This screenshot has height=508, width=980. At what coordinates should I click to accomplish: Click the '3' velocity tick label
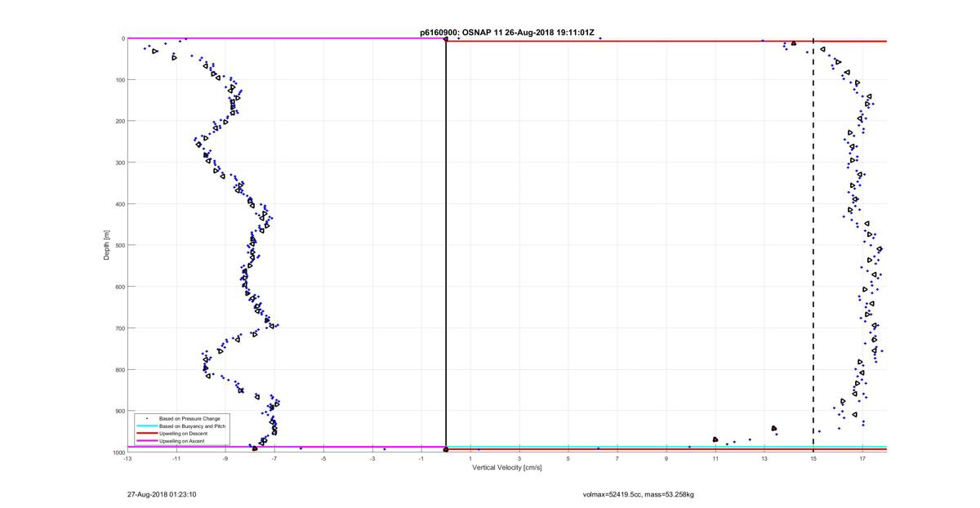(x=519, y=459)
